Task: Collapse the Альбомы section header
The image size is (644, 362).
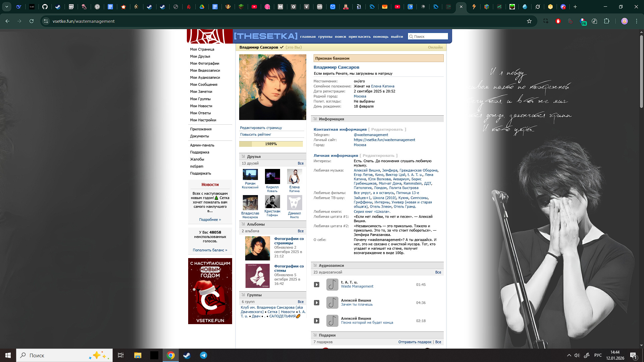Action: (256, 224)
